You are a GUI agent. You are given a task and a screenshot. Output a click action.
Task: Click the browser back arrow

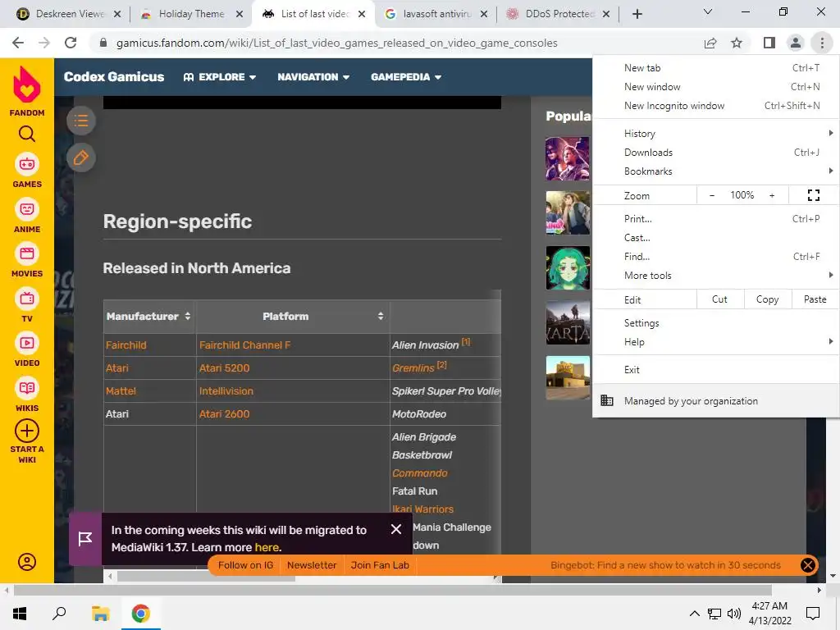coord(18,43)
